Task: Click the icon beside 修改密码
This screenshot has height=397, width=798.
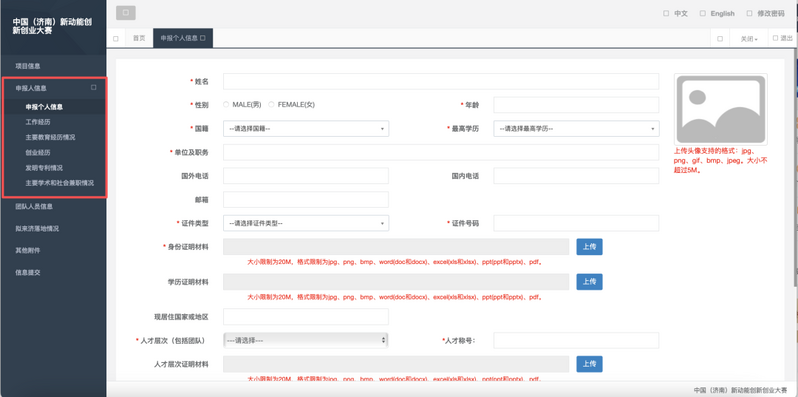Action: coord(749,14)
